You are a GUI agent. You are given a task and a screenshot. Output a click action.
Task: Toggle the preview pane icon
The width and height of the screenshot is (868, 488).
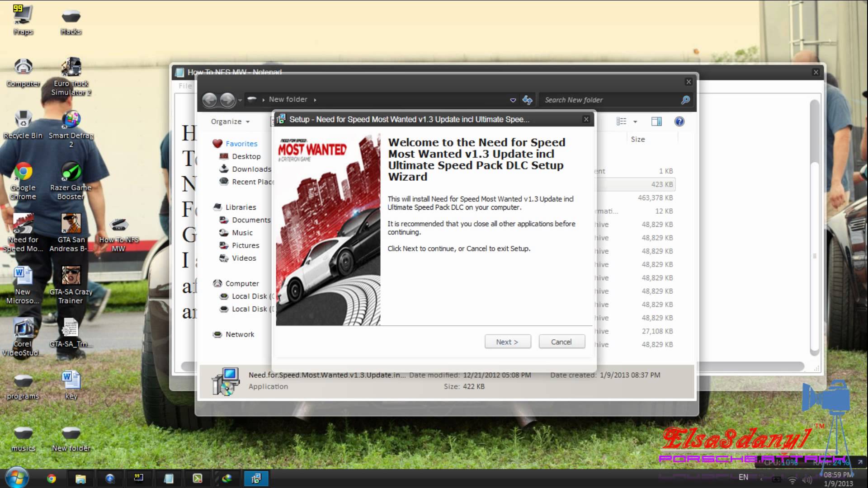click(x=656, y=122)
